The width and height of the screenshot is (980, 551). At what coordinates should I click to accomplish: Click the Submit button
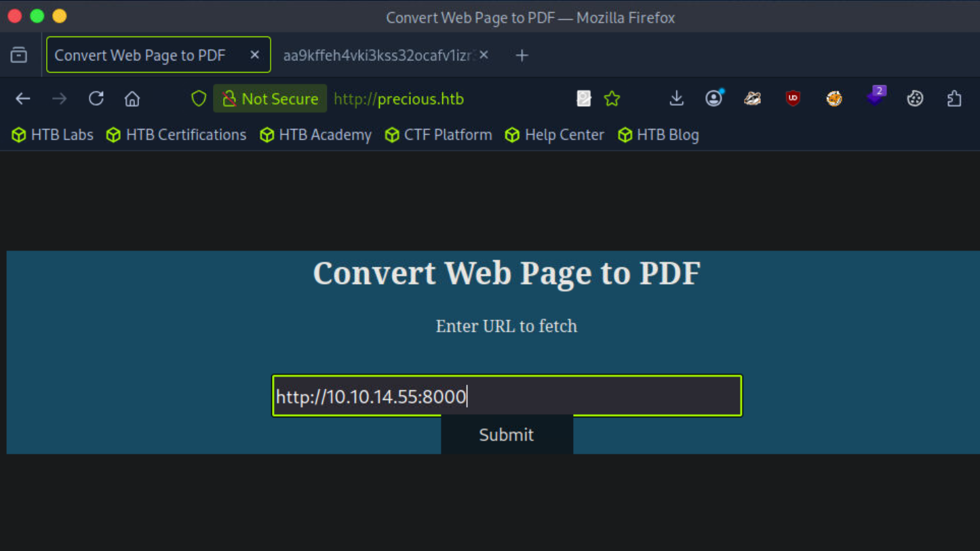coord(507,435)
